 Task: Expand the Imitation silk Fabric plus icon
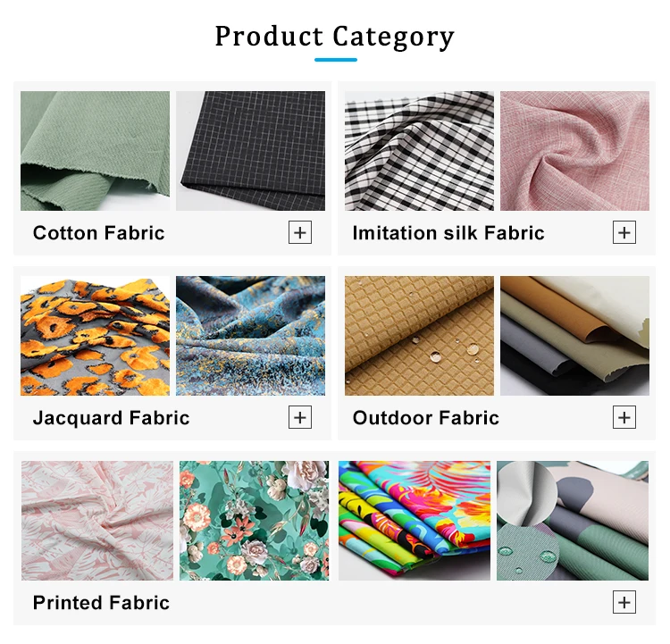[x=624, y=232]
